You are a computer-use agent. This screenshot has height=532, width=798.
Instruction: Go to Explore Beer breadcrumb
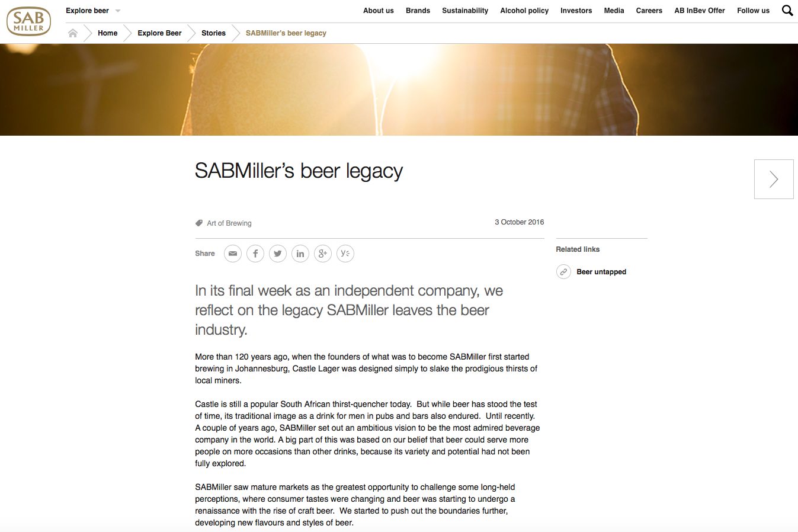pyautogui.click(x=159, y=33)
